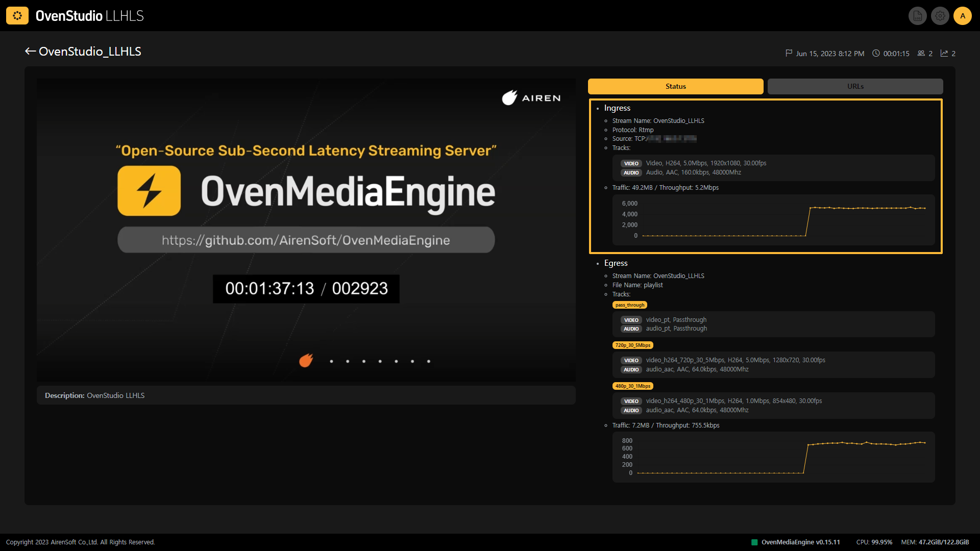The width and height of the screenshot is (980, 551).
Task: Click 'Description: OvenStudio LLHLS' text
Action: (94, 395)
